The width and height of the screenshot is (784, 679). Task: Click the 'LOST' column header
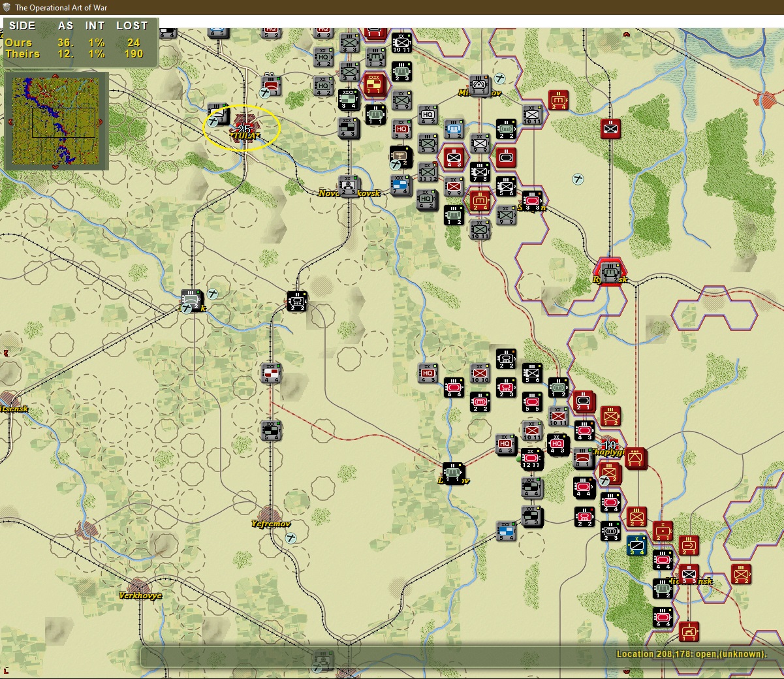pos(132,25)
